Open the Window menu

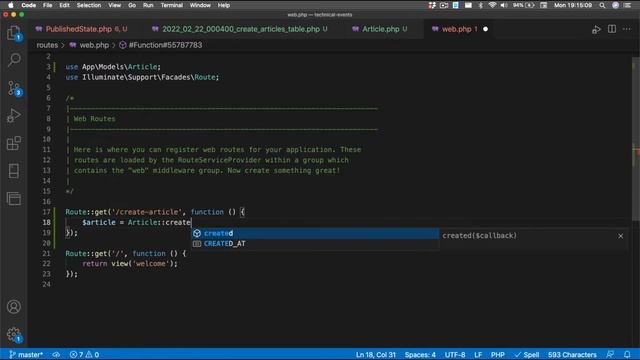(200, 5)
